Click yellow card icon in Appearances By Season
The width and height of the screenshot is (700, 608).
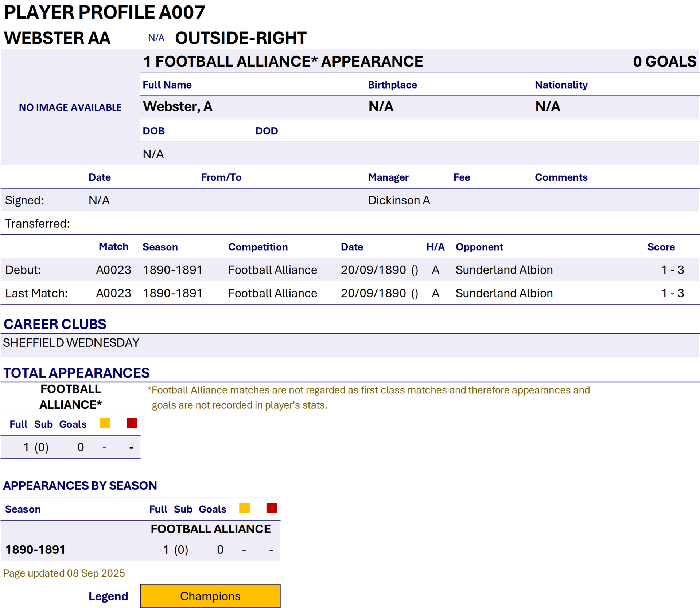click(244, 508)
